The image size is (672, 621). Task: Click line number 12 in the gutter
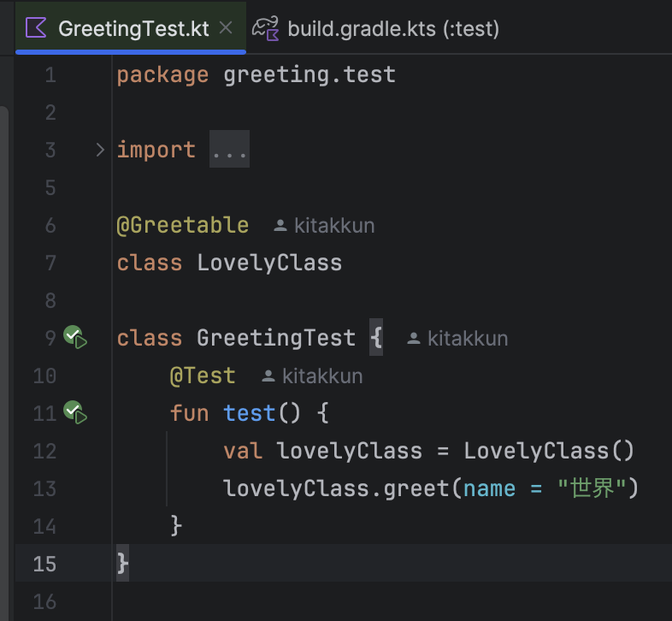(x=44, y=451)
